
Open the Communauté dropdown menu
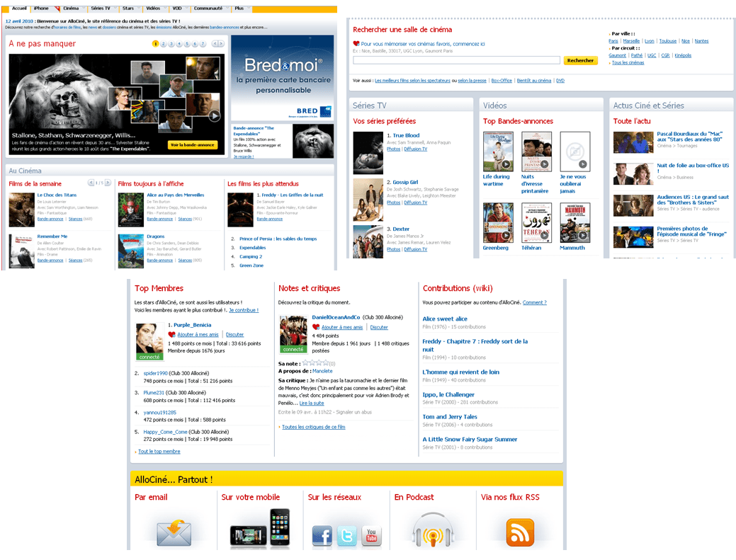(225, 8)
